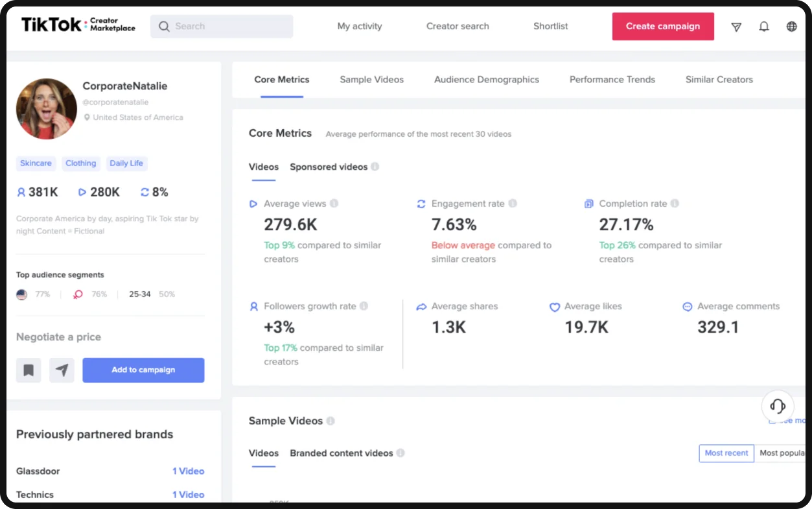Image resolution: width=812 pixels, height=509 pixels.
Task: Open the notifications bell icon
Action: click(x=764, y=26)
